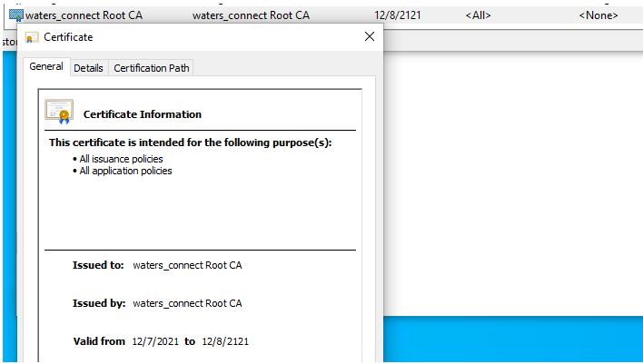Click the certificate icon beside waters_connect row
643x364 pixels.
pos(16,15)
